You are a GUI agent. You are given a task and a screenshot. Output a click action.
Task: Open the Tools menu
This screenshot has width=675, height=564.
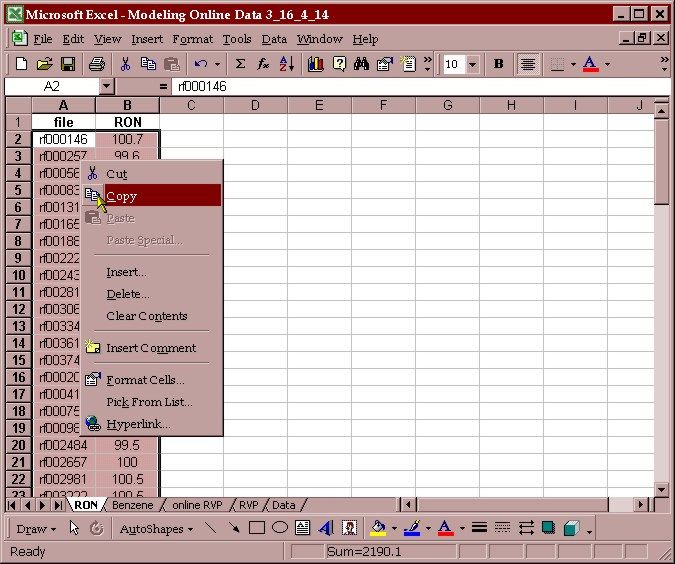pyautogui.click(x=237, y=39)
